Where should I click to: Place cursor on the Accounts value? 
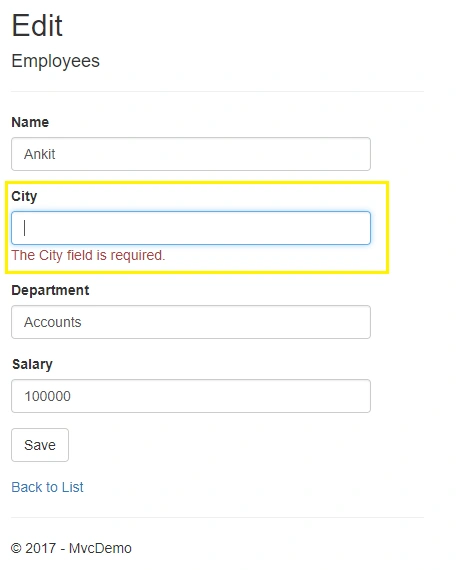point(53,322)
